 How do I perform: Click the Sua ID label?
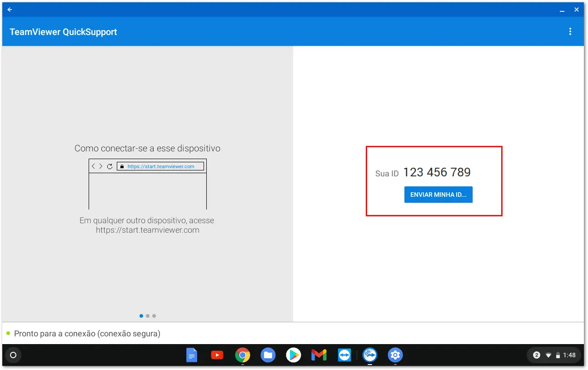click(x=387, y=174)
